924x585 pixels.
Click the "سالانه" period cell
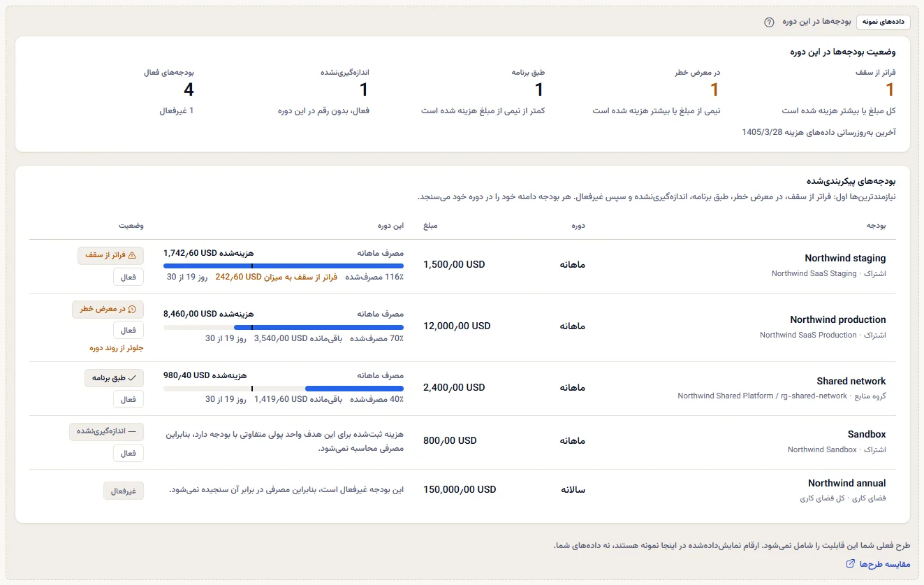[x=573, y=490]
